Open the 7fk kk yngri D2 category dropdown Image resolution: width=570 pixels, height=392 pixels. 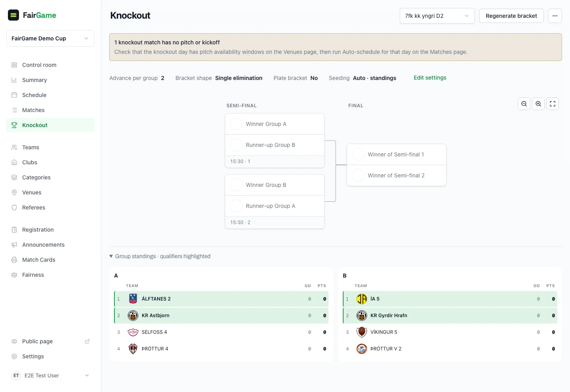coord(437,16)
